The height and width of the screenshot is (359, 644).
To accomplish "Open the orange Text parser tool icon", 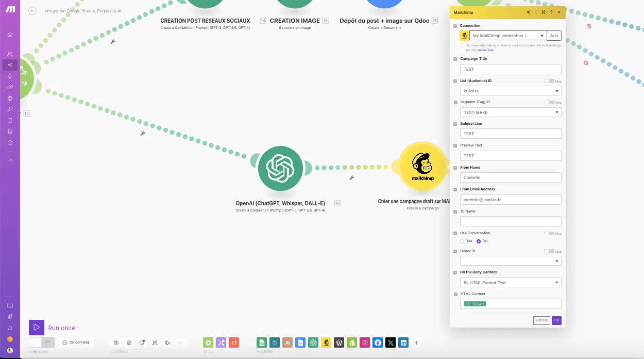I will (x=234, y=342).
